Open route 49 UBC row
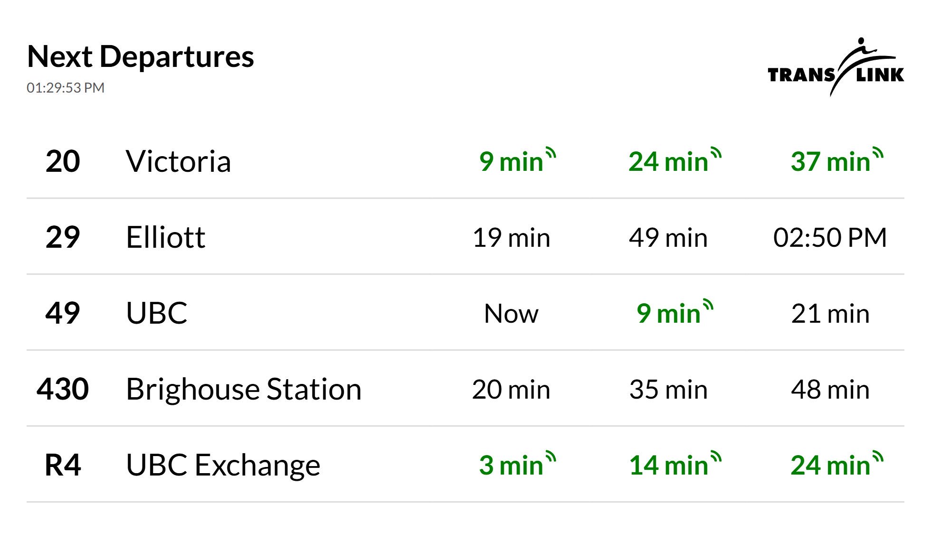This screenshot has width=931, height=560. 157,313
